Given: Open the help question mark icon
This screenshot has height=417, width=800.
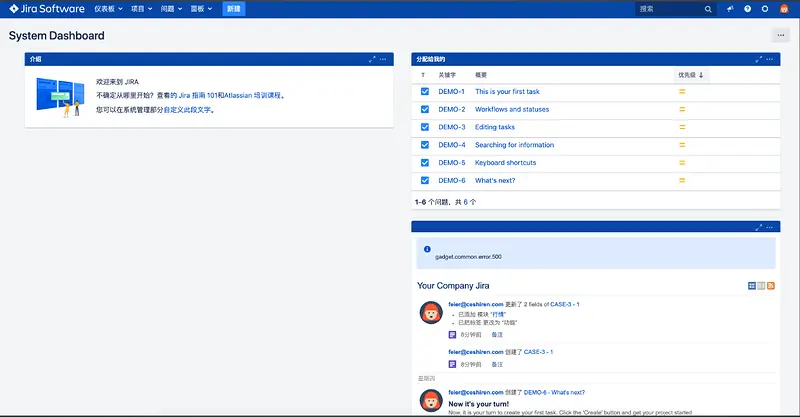Looking at the screenshot, I should [747, 9].
